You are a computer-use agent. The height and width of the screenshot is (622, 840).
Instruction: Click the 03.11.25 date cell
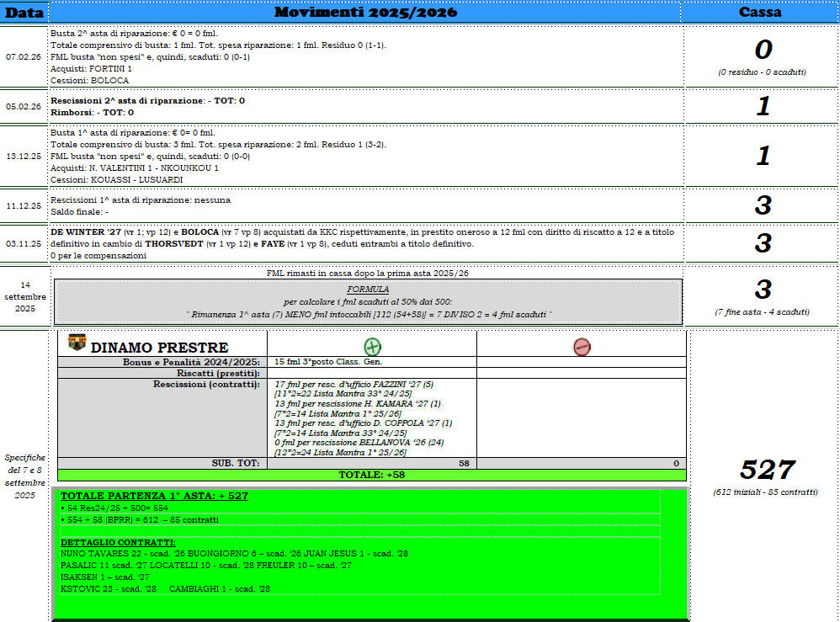[24, 244]
